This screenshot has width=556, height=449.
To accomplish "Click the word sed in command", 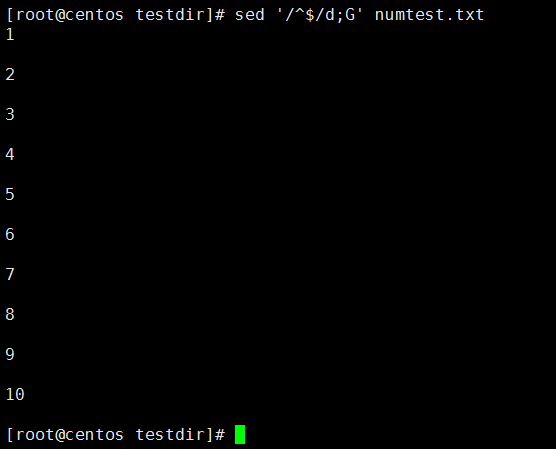I will (250, 15).
